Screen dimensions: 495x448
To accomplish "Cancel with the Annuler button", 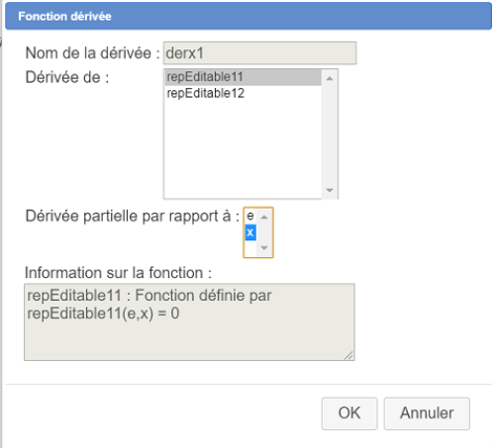I will click(427, 413).
